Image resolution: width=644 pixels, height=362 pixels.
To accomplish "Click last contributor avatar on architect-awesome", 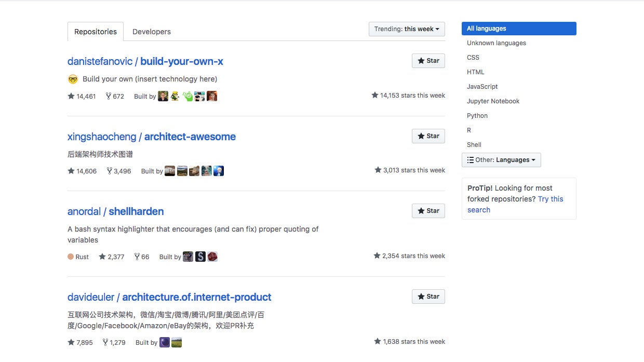I will click(x=219, y=171).
